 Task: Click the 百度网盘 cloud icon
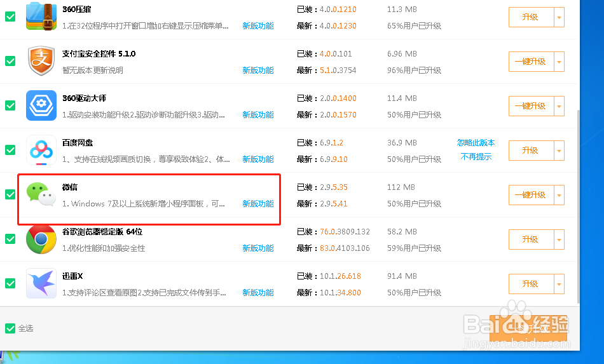tap(41, 150)
